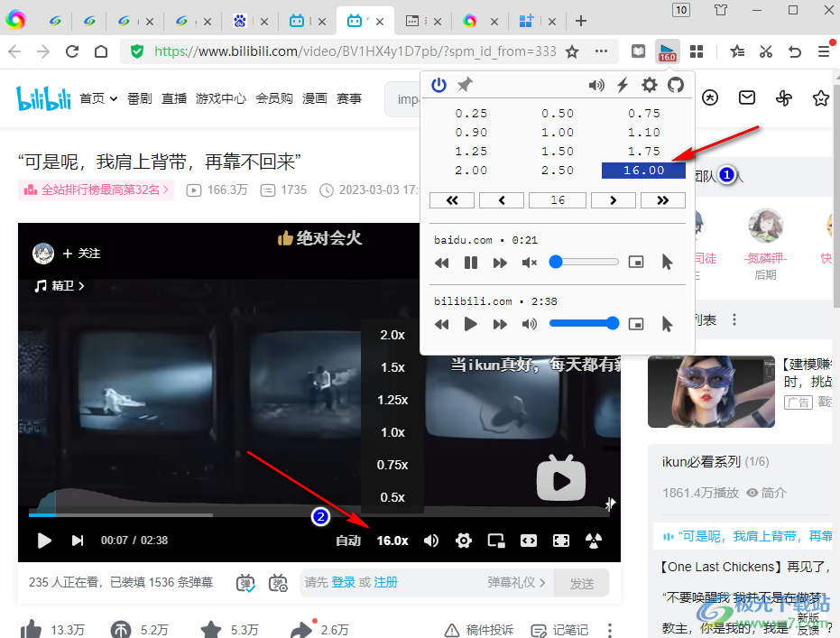Open danmaku settings icon
Screen dimensions: 840x638
pyautogui.click(x=278, y=583)
